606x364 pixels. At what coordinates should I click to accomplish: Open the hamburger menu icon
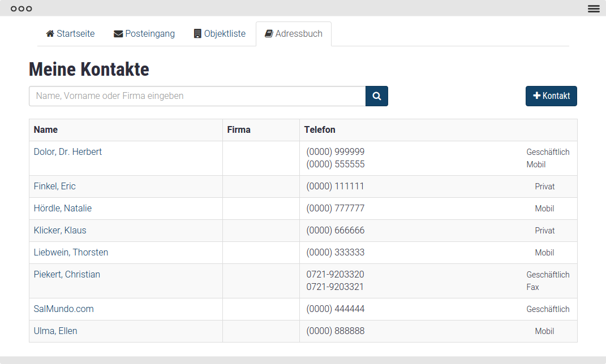(594, 8)
